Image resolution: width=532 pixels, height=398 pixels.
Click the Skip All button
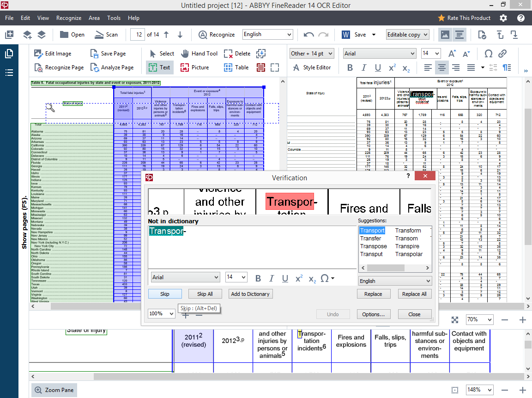(x=205, y=294)
